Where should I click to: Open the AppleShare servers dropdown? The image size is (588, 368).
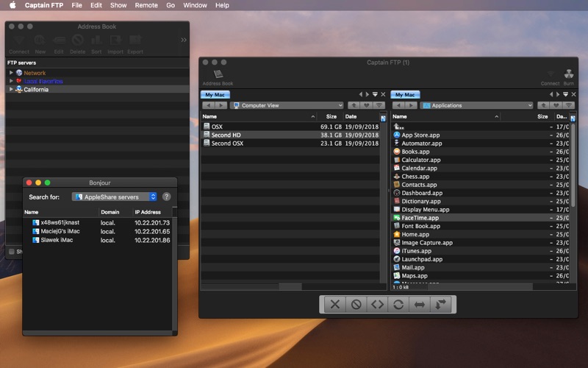pos(115,197)
